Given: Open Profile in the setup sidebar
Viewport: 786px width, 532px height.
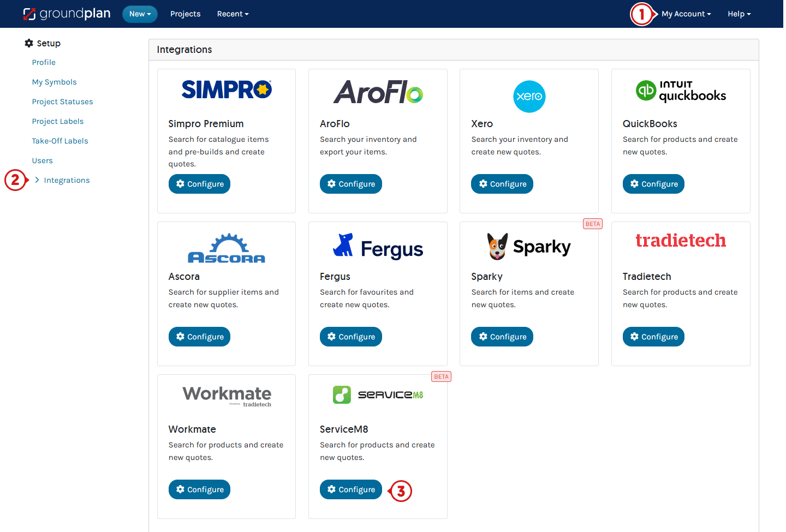Looking at the screenshot, I should 44,62.
